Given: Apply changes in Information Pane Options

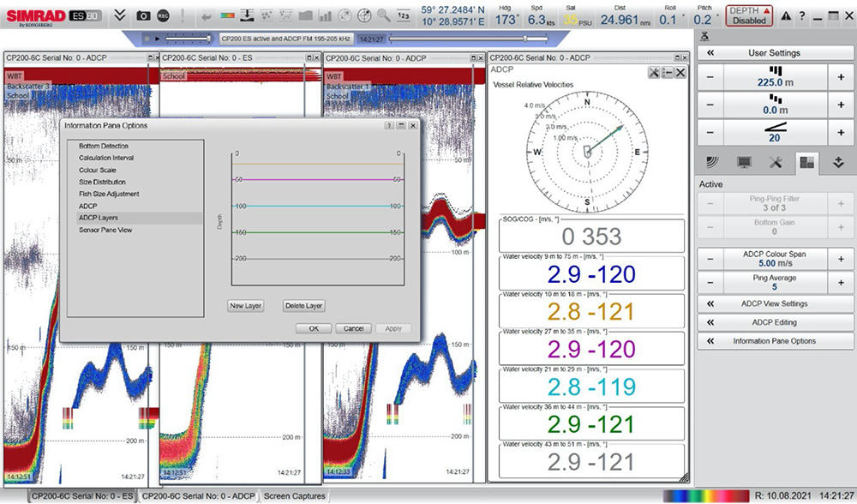Looking at the screenshot, I should click(x=393, y=327).
